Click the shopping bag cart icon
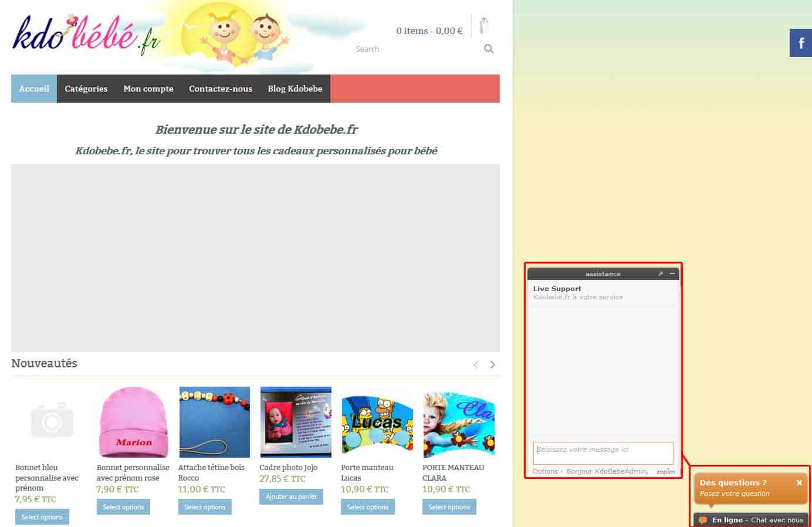Image resolution: width=812 pixels, height=527 pixels. tap(484, 26)
